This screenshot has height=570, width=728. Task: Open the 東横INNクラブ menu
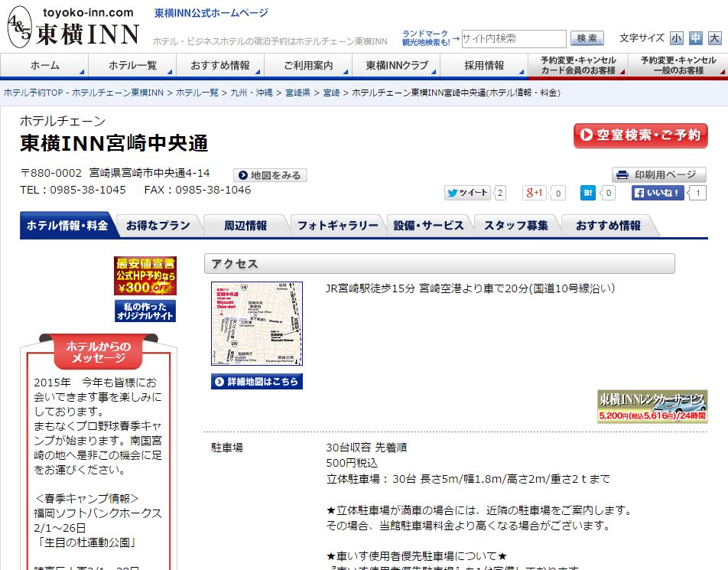396,66
